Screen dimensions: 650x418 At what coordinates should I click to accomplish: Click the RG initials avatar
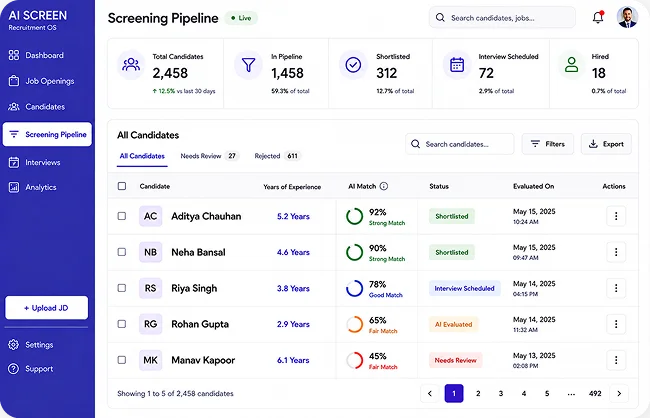[x=150, y=324]
